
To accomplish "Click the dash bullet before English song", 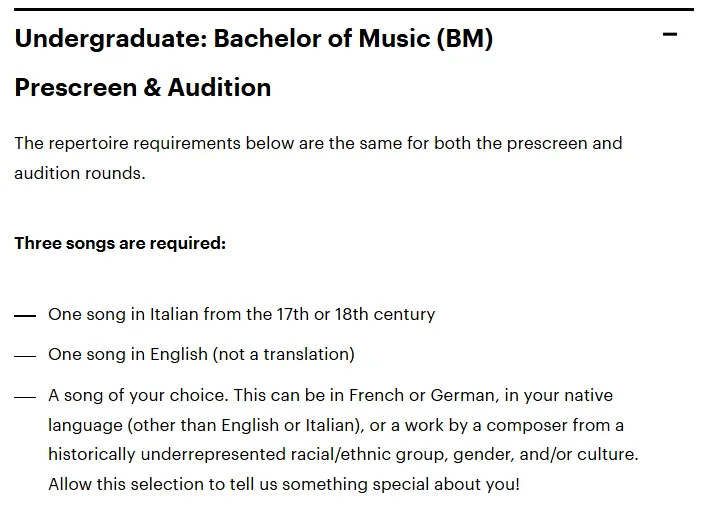I will point(25,356).
